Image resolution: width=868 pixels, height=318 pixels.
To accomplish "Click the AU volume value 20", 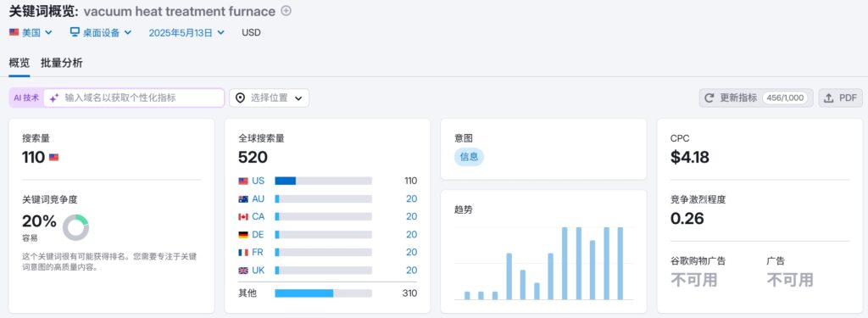I will tap(411, 199).
